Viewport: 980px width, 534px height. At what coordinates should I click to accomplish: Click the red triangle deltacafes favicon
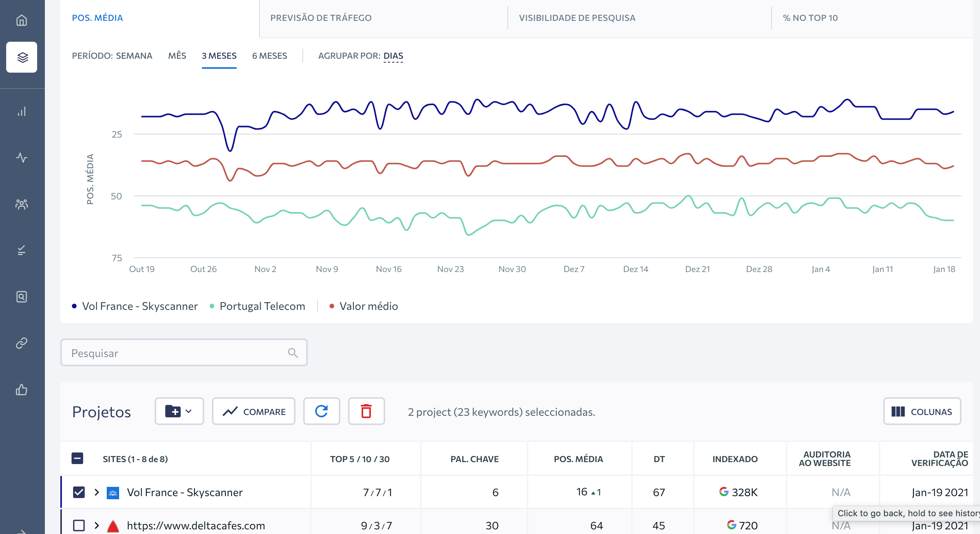click(113, 526)
